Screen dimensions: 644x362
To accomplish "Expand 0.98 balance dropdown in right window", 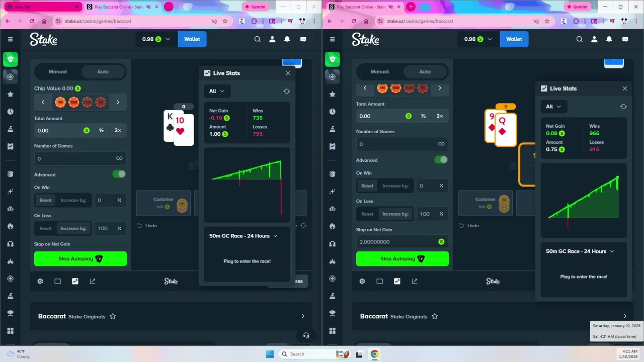I will click(478, 39).
